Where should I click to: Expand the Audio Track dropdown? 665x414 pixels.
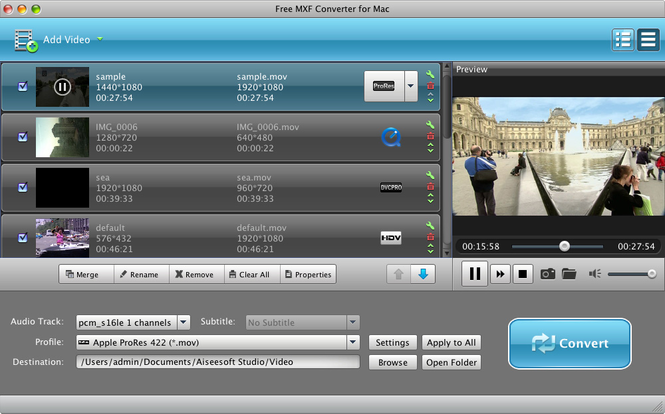tap(183, 322)
